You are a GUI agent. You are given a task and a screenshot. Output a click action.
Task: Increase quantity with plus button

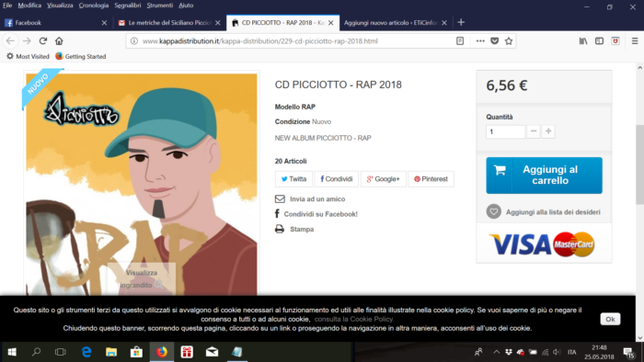tap(548, 131)
